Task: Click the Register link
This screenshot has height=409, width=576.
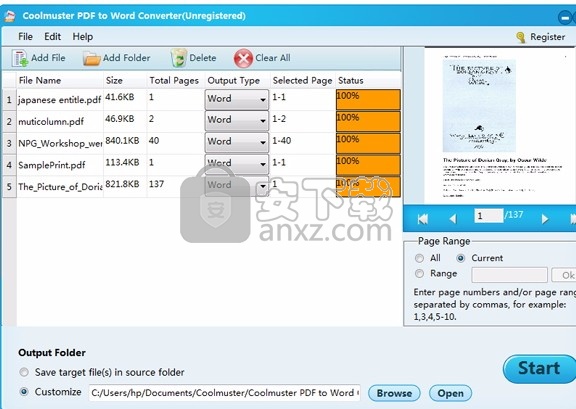Action: (x=547, y=37)
